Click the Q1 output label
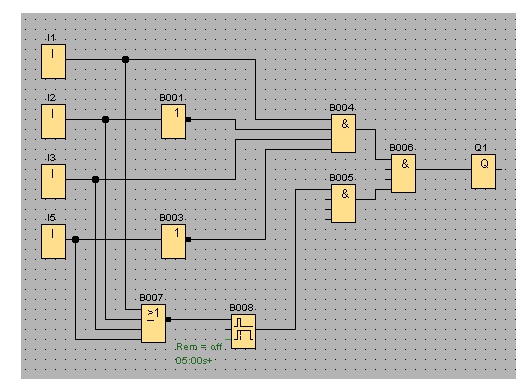The height and width of the screenshot is (379, 516). (480, 148)
